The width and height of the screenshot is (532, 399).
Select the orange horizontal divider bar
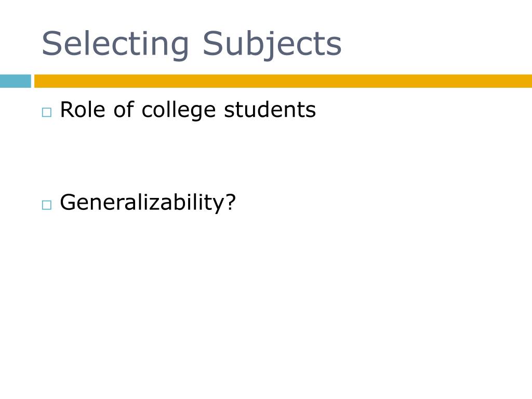(283, 81)
